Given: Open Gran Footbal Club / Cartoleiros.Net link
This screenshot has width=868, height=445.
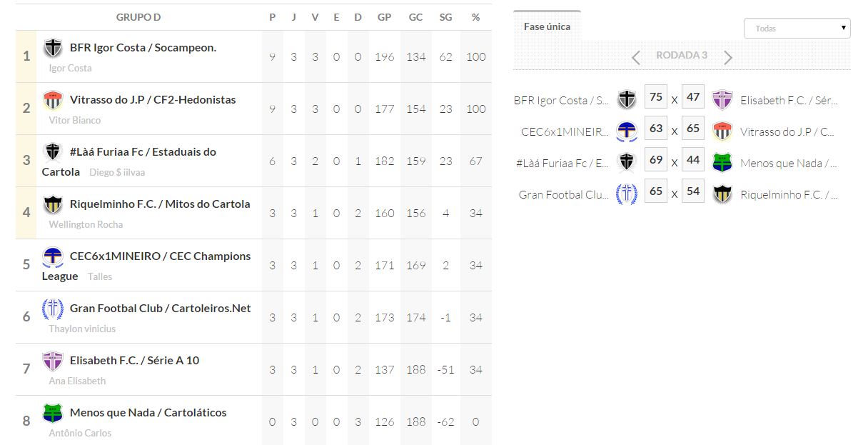Looking at the screenshot, I should click(161, 309).
